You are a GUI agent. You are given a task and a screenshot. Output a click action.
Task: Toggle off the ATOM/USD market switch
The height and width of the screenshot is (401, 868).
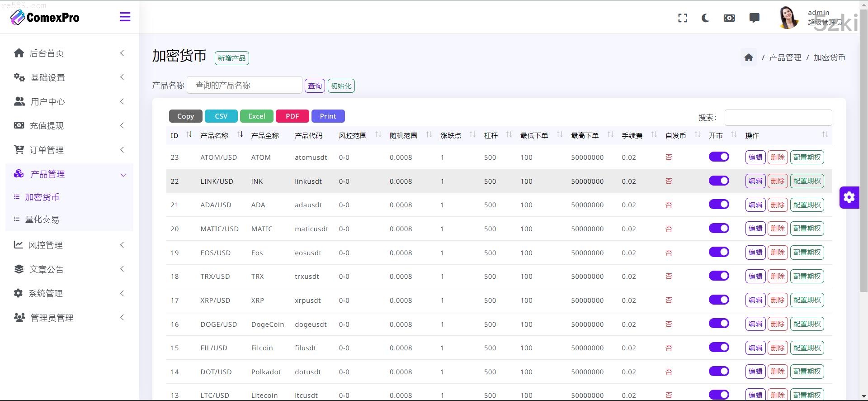point(718,157)
